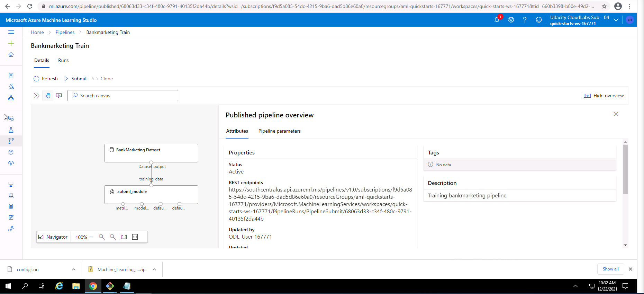
Task: Select the pan hand tool
Action: click(48, 96)
